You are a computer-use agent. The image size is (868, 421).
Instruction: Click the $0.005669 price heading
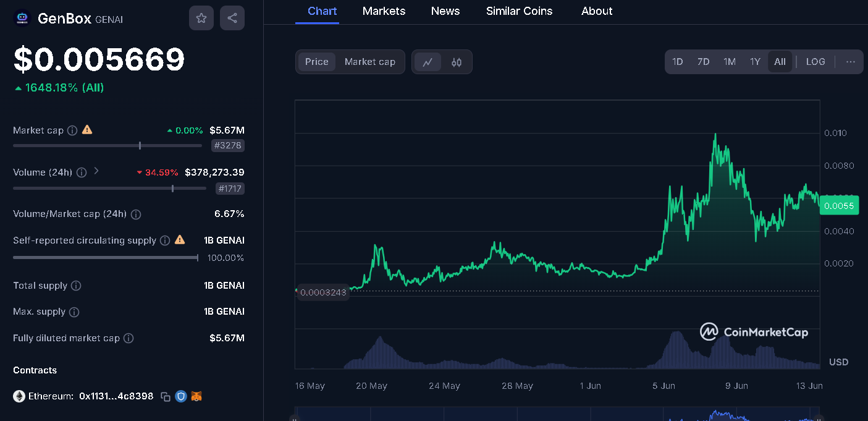tap(99, 60)
